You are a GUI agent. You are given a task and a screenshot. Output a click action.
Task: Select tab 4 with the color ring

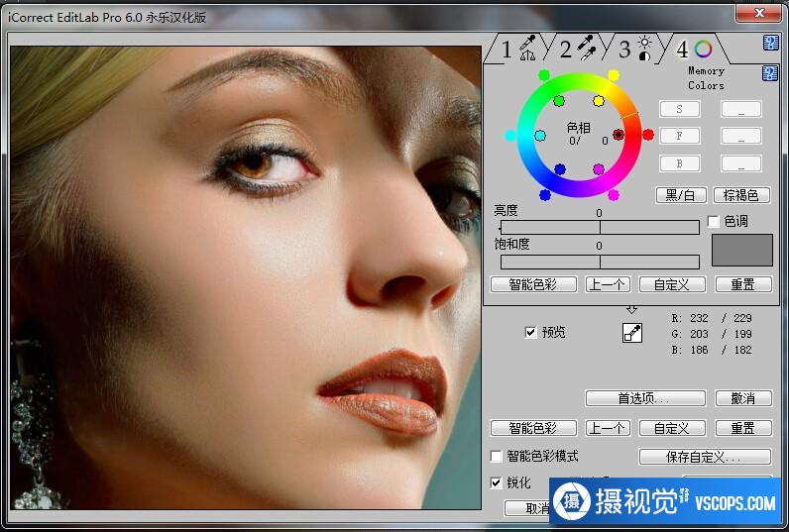[695, 50]
